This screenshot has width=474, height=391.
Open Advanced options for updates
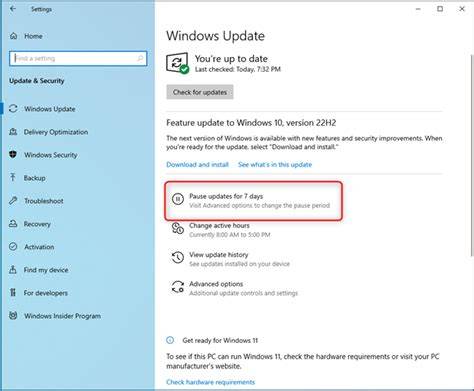(243, 288)
